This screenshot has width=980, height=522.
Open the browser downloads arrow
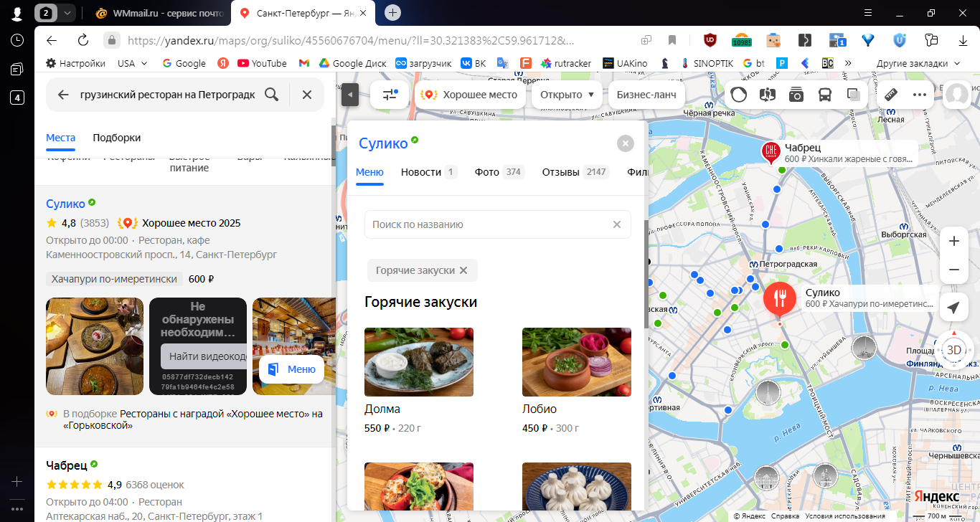pos(963,40)
